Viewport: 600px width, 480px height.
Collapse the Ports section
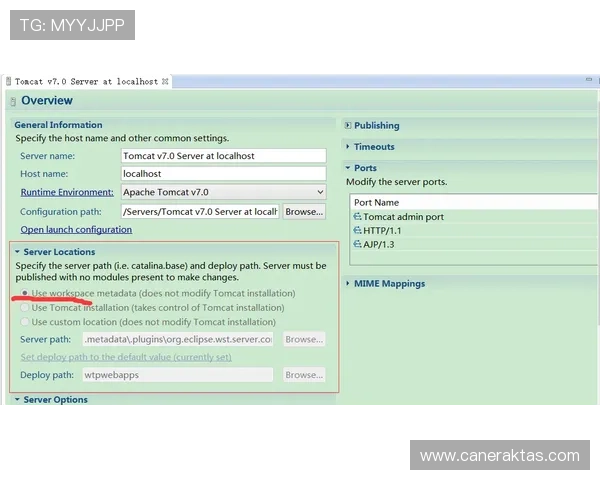click(348, 168)
